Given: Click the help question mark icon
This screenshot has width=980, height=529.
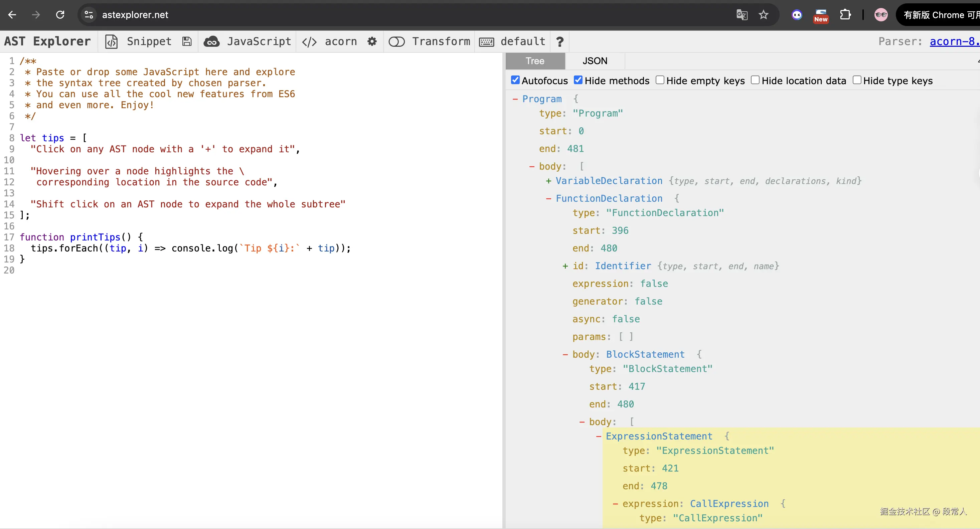Looking at the screenshot, I should coord(559,41).
